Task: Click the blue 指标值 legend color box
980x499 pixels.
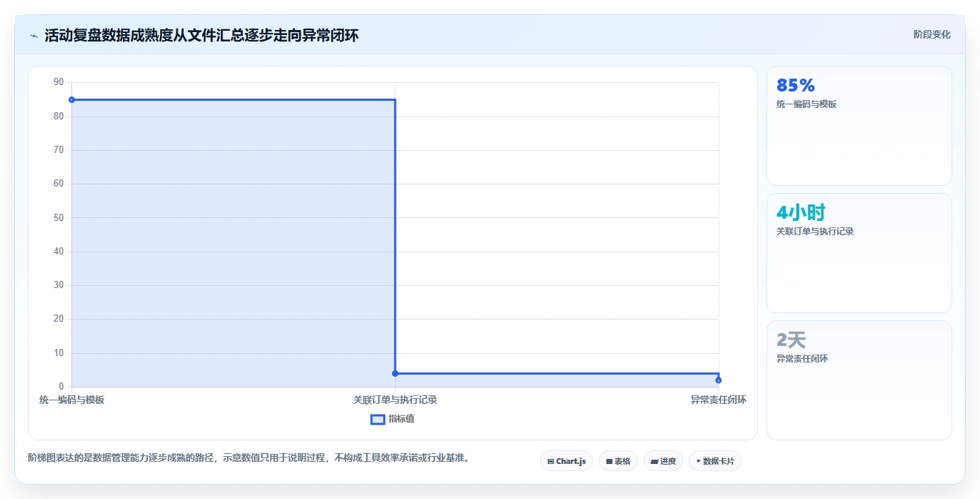Action: tap(378, 419)
